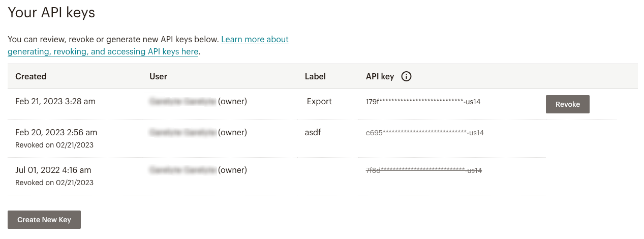Image resolution: width=644 pixels, height=239 pixels.
Task: Click the Feb 21, 2023 3:28 am date
Action: pos(55,101)
